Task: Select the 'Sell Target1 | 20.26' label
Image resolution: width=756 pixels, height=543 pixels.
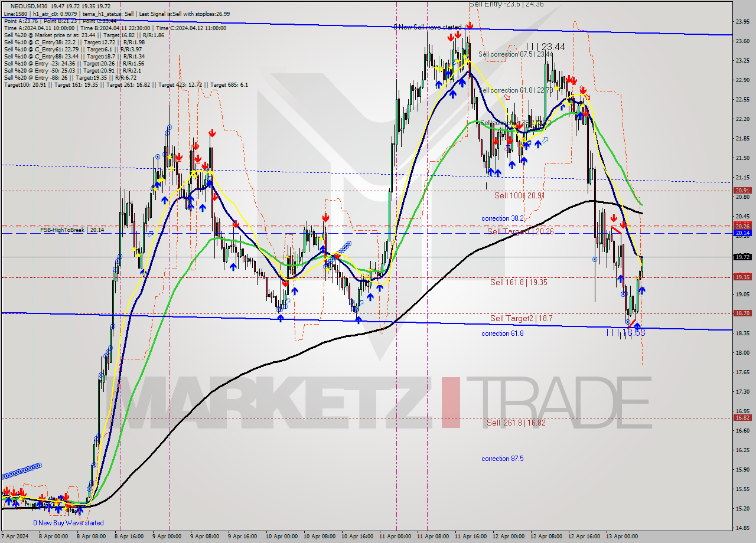Action: click(x=520, y=231)
